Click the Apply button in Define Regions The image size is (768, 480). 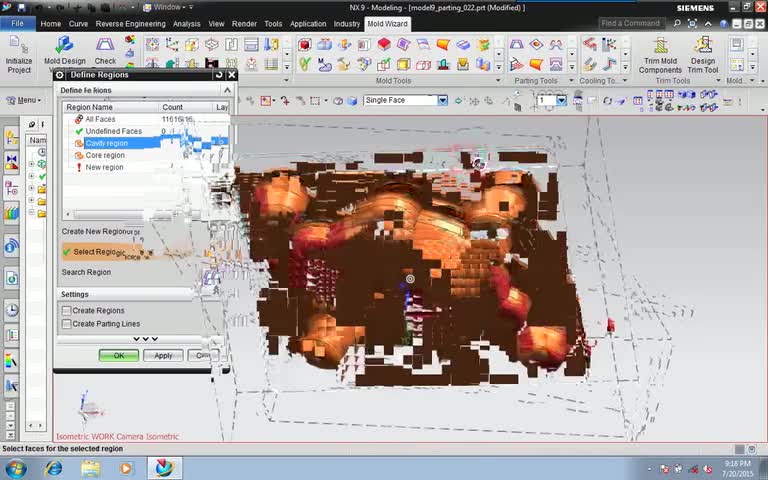click(163, 356)
